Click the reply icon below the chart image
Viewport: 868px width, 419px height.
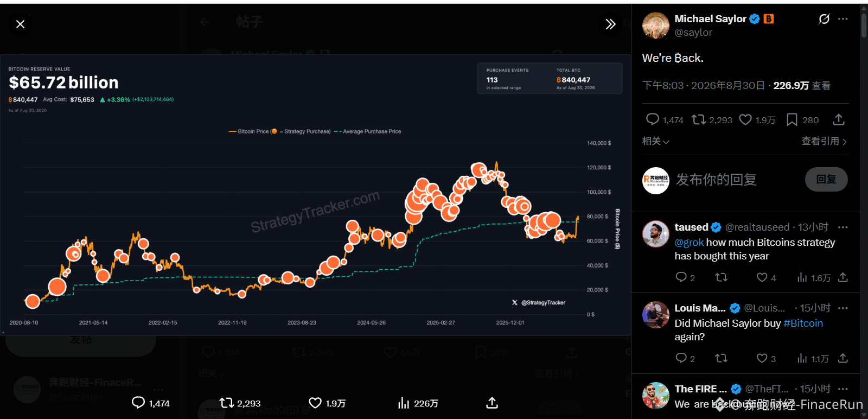[138, 403]
